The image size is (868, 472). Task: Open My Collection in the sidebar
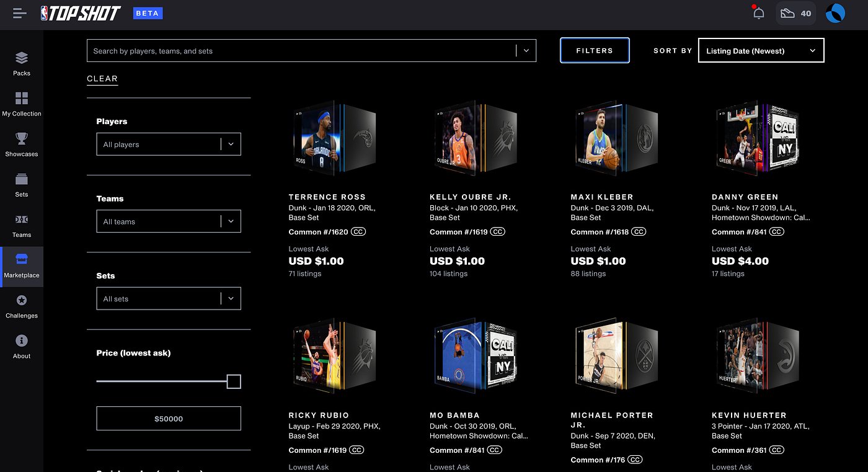point(22,104)
